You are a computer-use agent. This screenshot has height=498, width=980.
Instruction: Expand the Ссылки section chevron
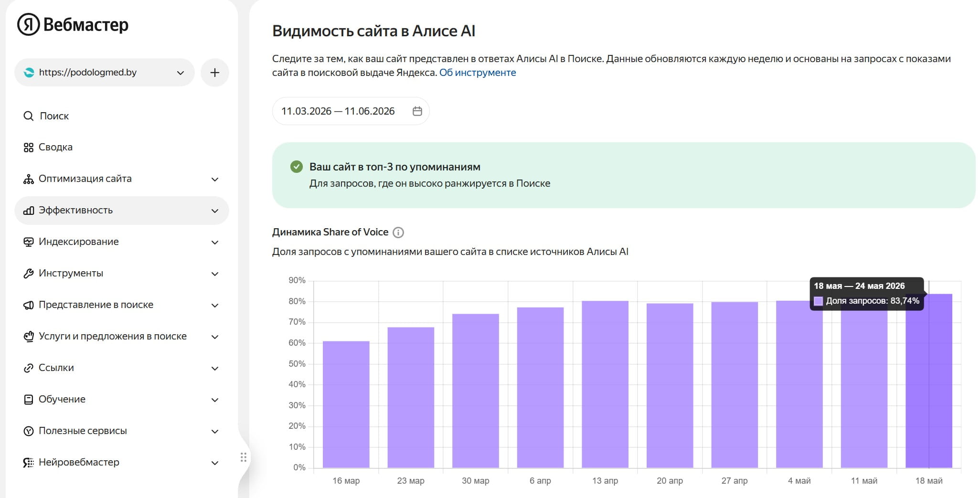[215, 369]
